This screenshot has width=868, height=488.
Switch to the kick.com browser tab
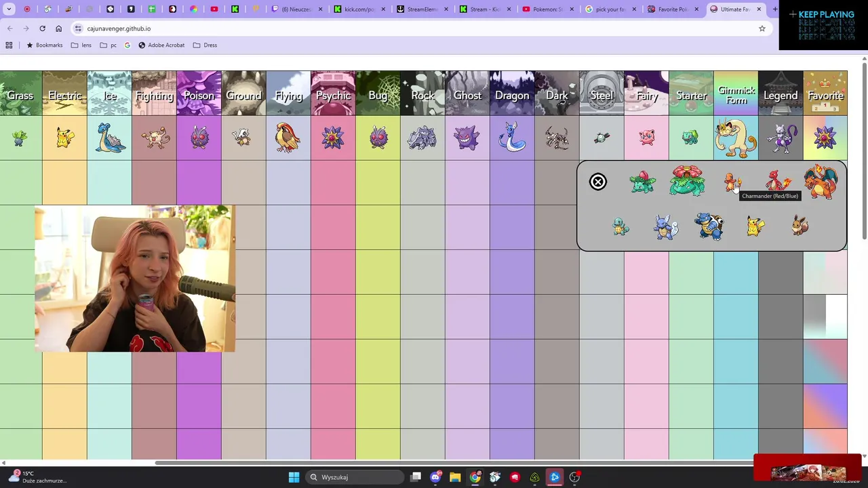[x=359, y=9]
